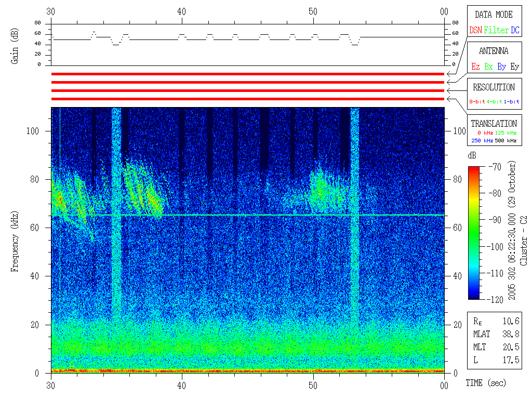This screenshot has height=399, width=532.
Task: Click the dB color scale bar
Action: (x=474, y=233)
